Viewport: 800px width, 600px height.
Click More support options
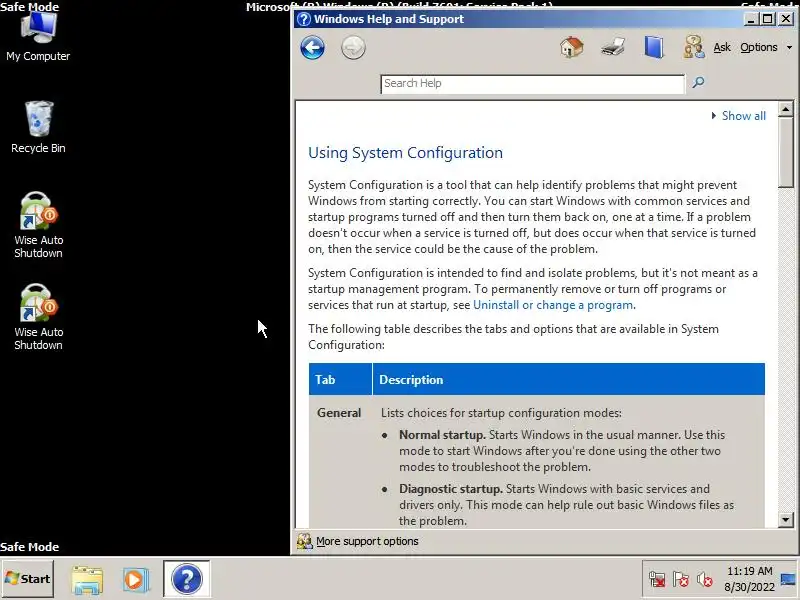tap(367, 541)
